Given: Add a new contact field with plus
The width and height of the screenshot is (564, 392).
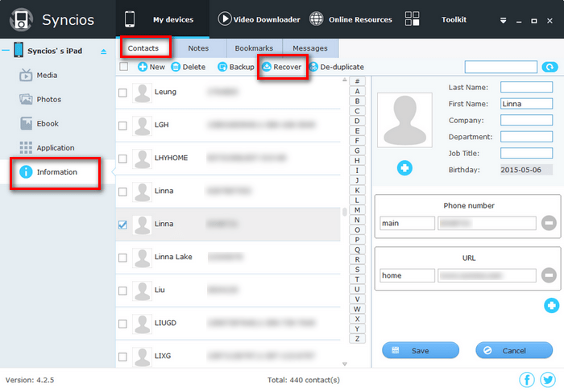Looking at the screenshot, I should 551,305.
